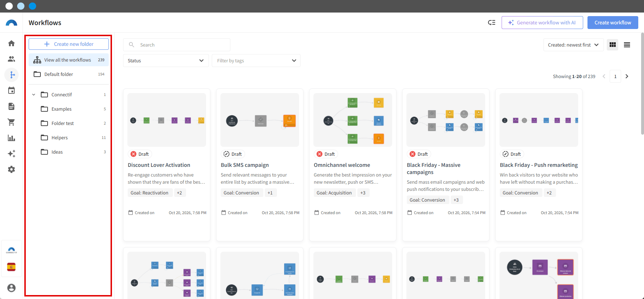Open the Ideas folder
The width and height of the screenshot is (644, 299).
tap(69, 152)
